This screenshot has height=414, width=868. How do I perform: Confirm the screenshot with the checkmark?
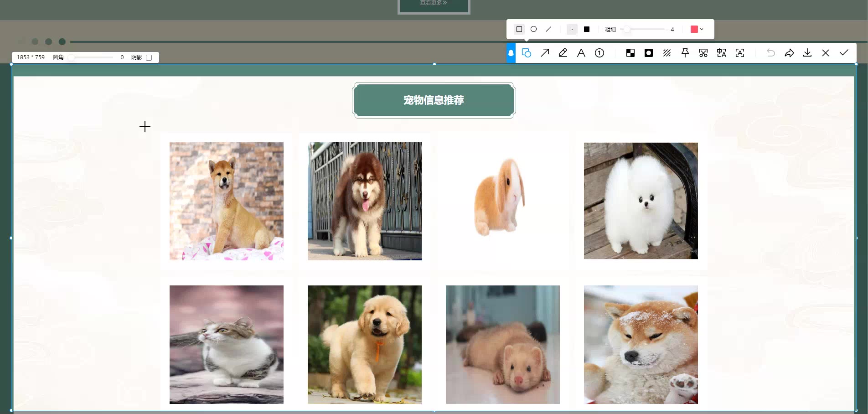point(844,53)
